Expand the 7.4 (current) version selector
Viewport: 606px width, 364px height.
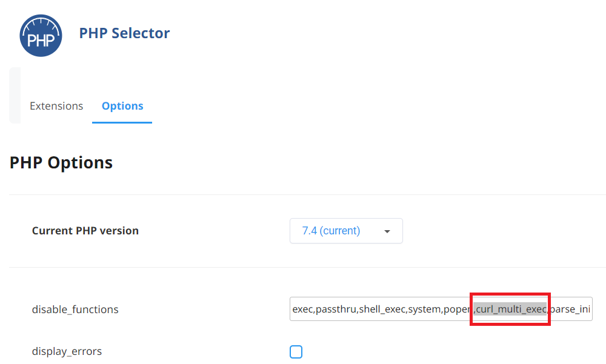pyautogui.click(x=346, y=231)
